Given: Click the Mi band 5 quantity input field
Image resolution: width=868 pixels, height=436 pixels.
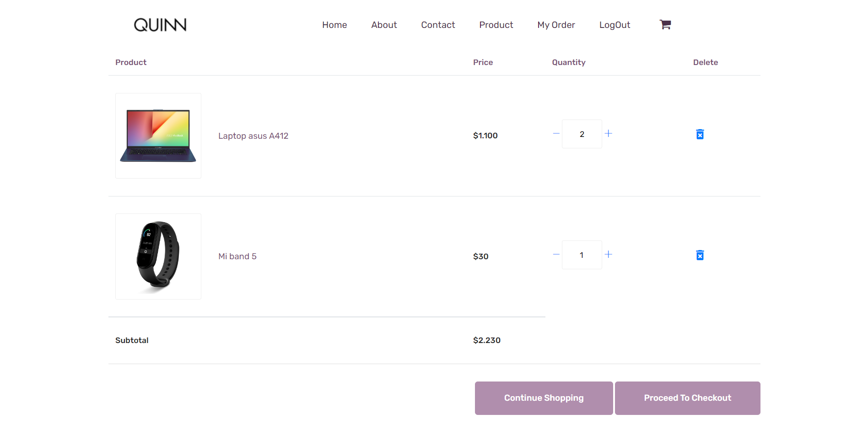Looking at the screenshot, I should tap(582, 255).
